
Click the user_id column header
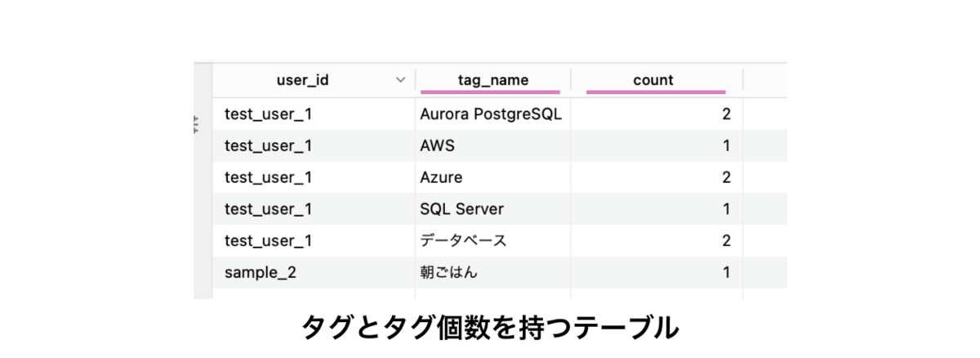click(314, 80)
